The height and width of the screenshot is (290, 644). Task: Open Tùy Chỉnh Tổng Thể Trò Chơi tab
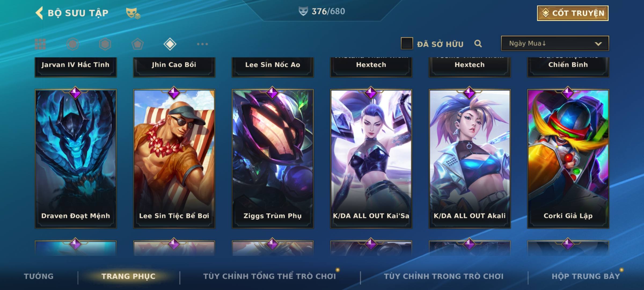(269, 276)
